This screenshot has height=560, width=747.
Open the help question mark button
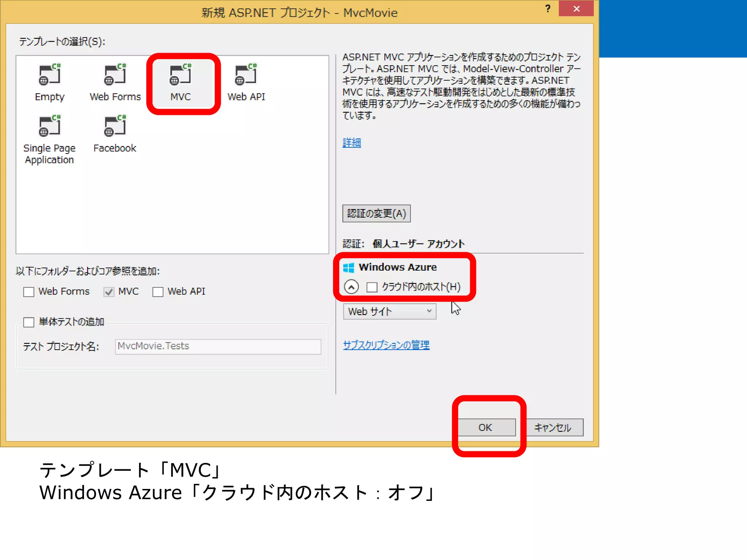click(548, 8)
